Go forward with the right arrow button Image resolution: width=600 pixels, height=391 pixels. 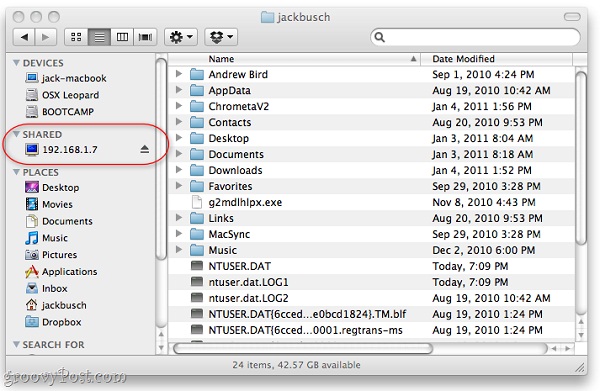pos(46,37)
